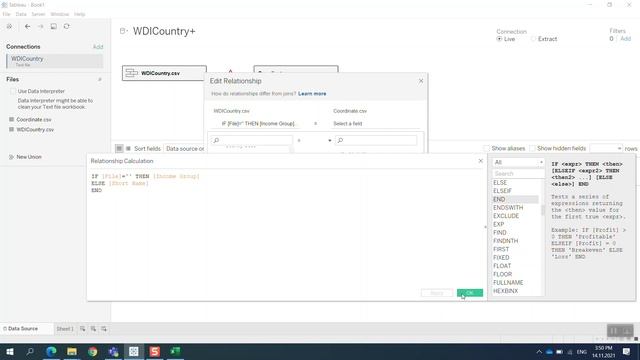Open the rows count dropdown
The height and width of the screenshot is (360, 640).
click(x=606, y=149)
